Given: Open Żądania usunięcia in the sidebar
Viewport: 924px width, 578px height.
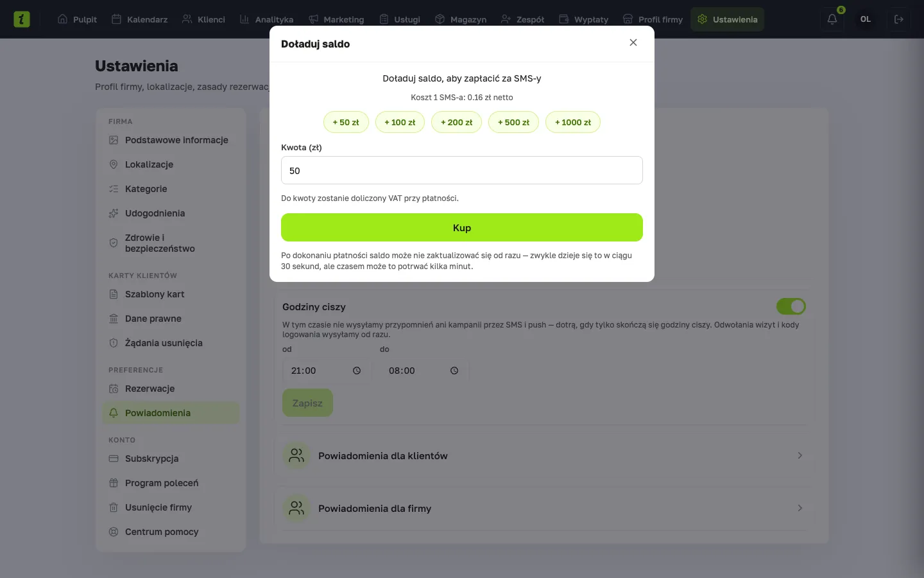Looking at the screenshot, I should (171, 343).
